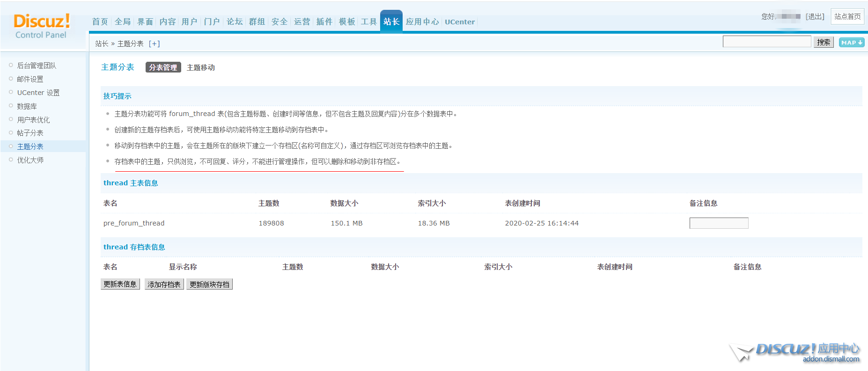The image size is (868, 371).
Task: Click the Discuz! Control Panel logo
Action: 42,26
